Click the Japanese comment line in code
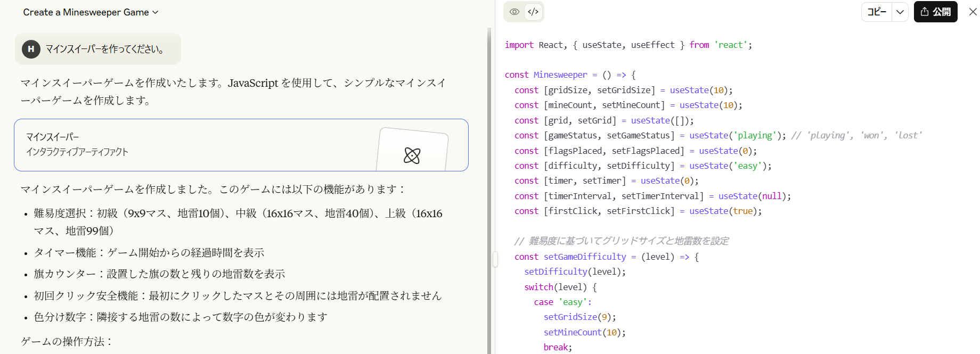The width and height of the screenshot is (980, 354). point(621,241)
